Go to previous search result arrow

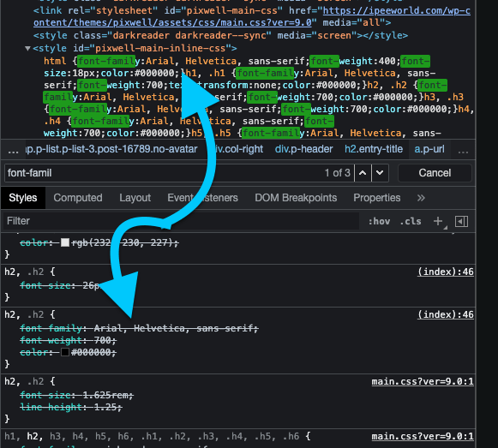363,173
